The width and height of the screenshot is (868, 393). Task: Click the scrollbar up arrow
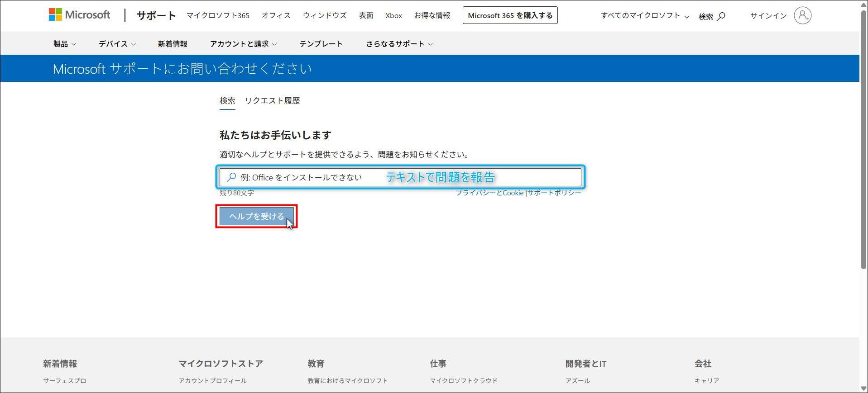click(x=863, y=4)
